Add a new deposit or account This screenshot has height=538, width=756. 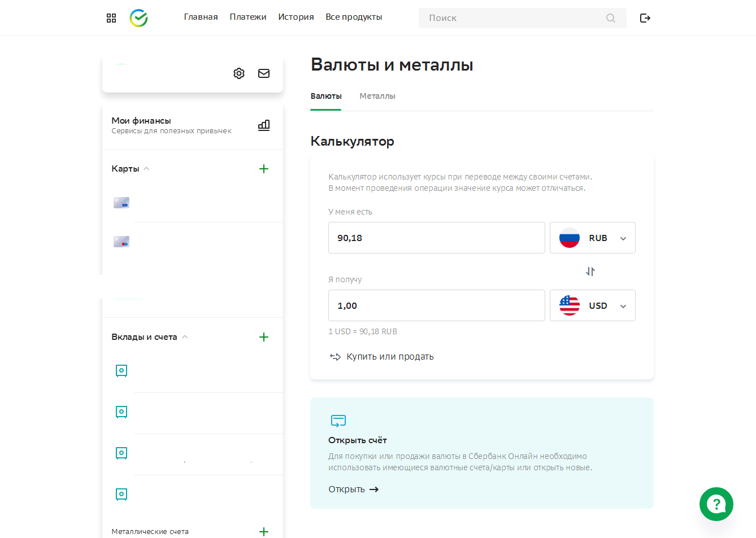click(264, 337)
